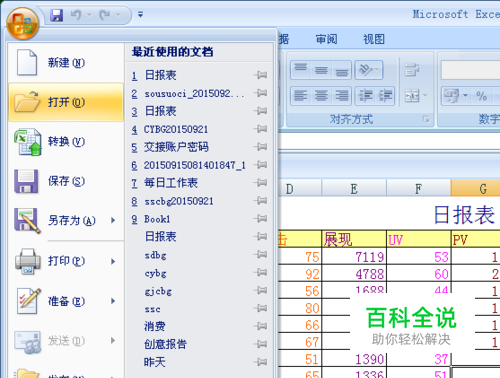Screen dimensions: 500x378
Task: Open the redo history dropdown arrow
Action: click(118, 15)
